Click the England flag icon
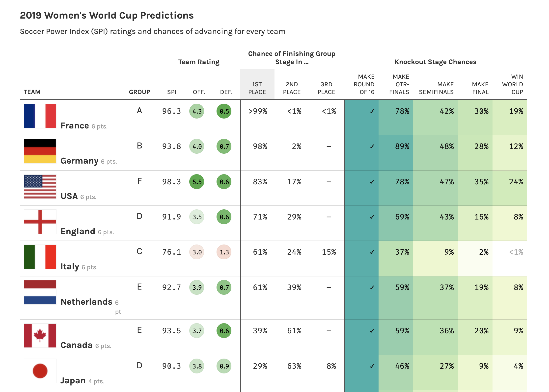 coord(40,222)
